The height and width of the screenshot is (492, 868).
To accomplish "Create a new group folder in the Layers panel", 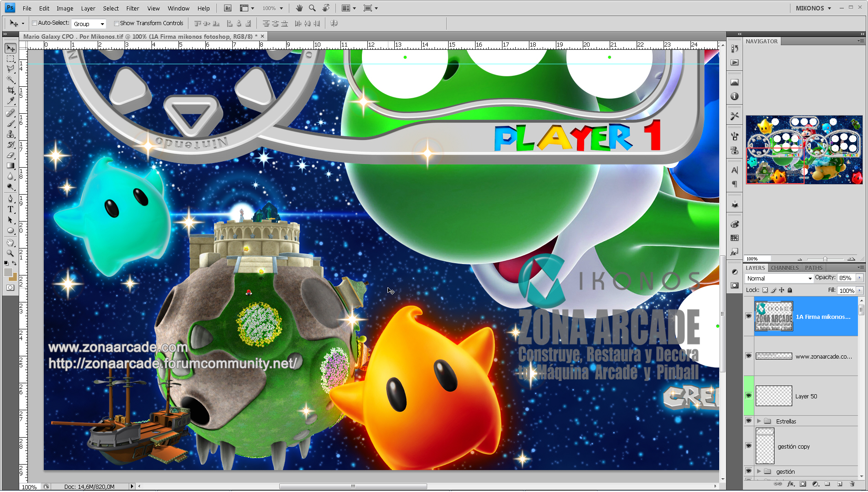I will [827, 484].
